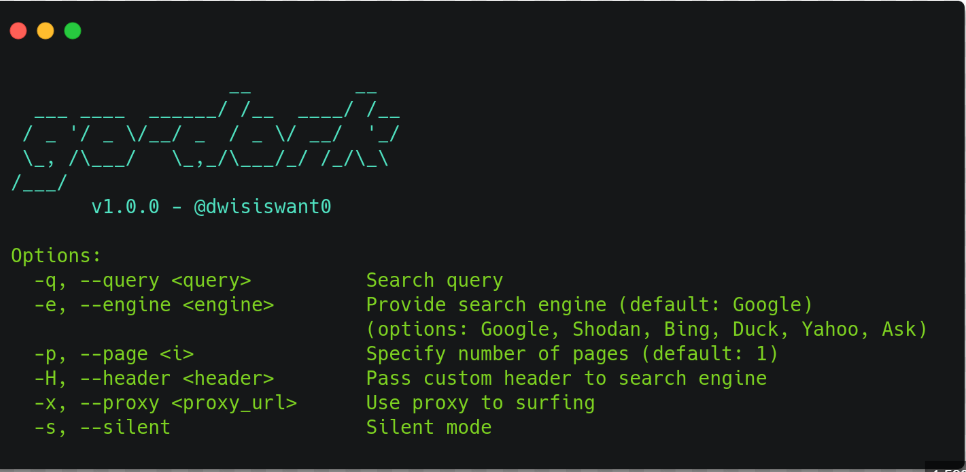Image resolution: width=966 pixels, height=472 pixels.
Task: Click the 'Silent mode' description text
Action: tap(428, 427)
